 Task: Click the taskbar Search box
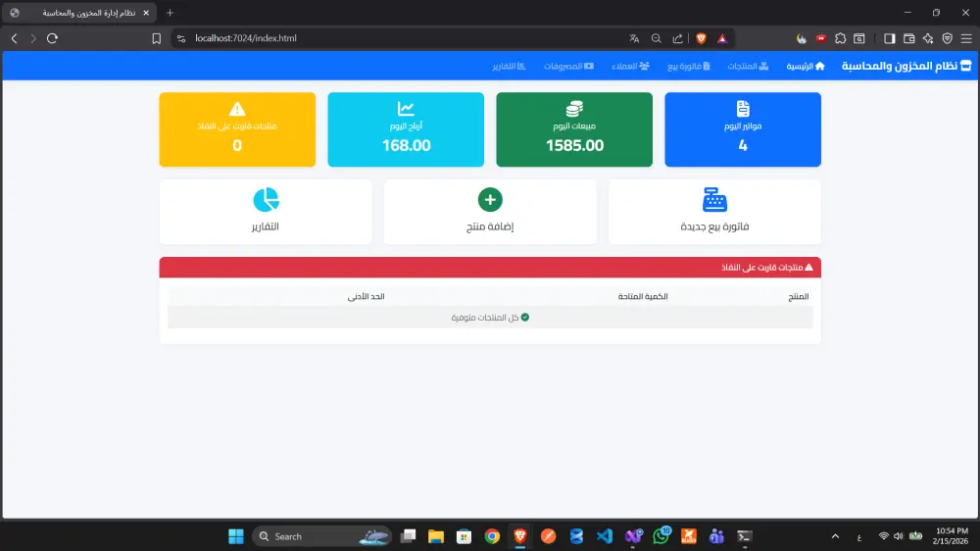tap(321, 536)
